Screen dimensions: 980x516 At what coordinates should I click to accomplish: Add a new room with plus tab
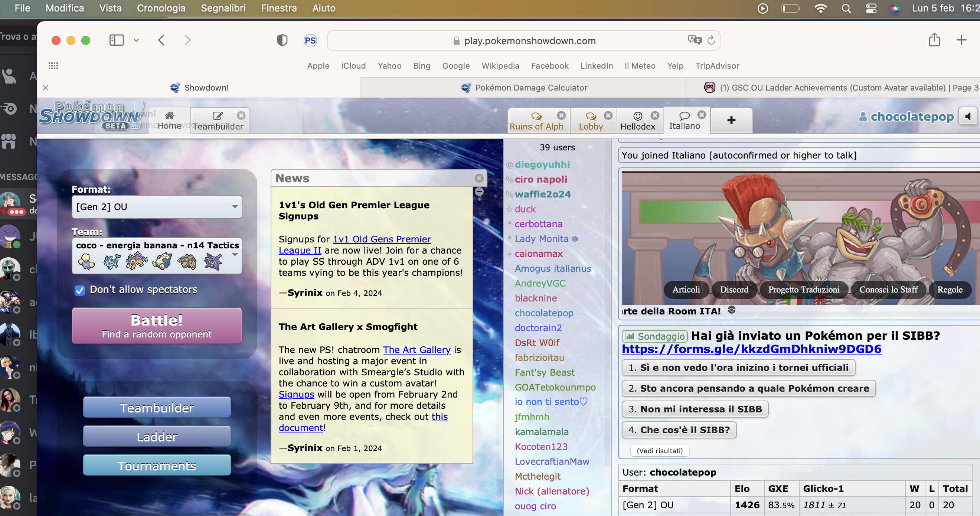pyautogui.click(x=731, y=120)
